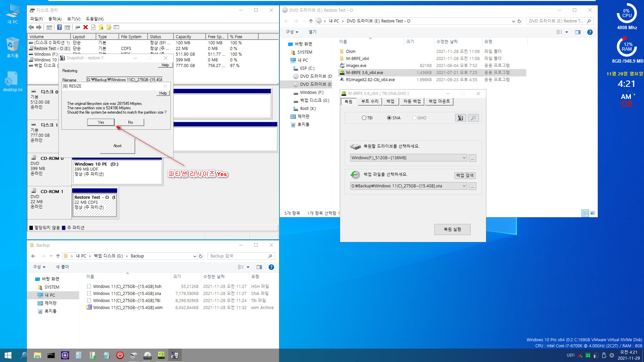Click the red power button taskbar icon
Screen dimensions: 644x362
point(120,355)
